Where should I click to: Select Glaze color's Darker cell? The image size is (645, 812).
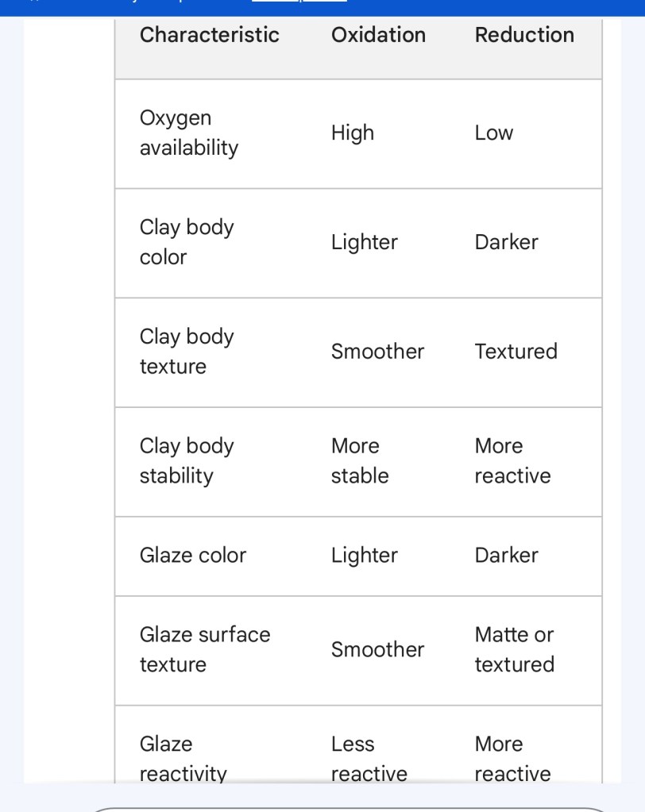point(507,556)
